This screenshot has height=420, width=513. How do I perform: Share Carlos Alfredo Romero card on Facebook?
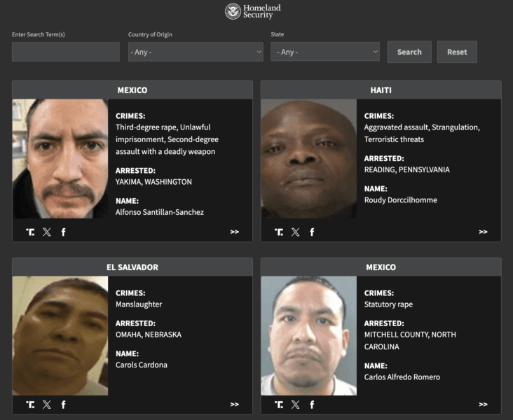(312, 404)
